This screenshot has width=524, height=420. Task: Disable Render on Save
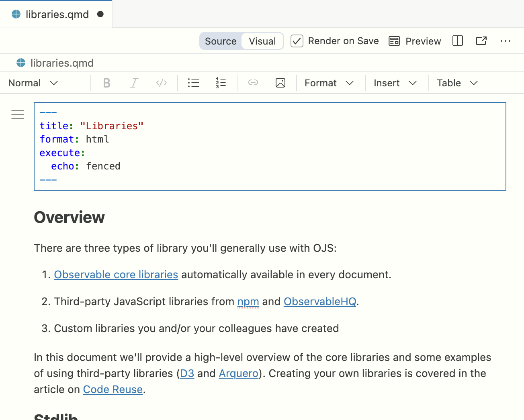(x=297, y=41)
